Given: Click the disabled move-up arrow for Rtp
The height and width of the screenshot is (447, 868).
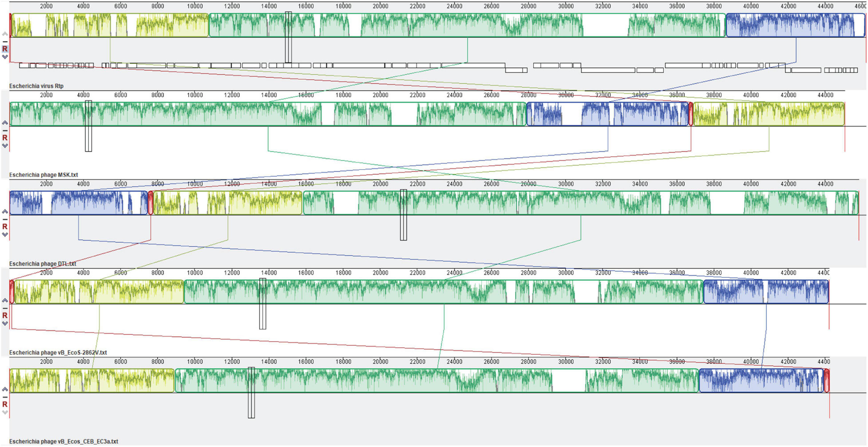Looking at the screenshot, I should [5, 34].
